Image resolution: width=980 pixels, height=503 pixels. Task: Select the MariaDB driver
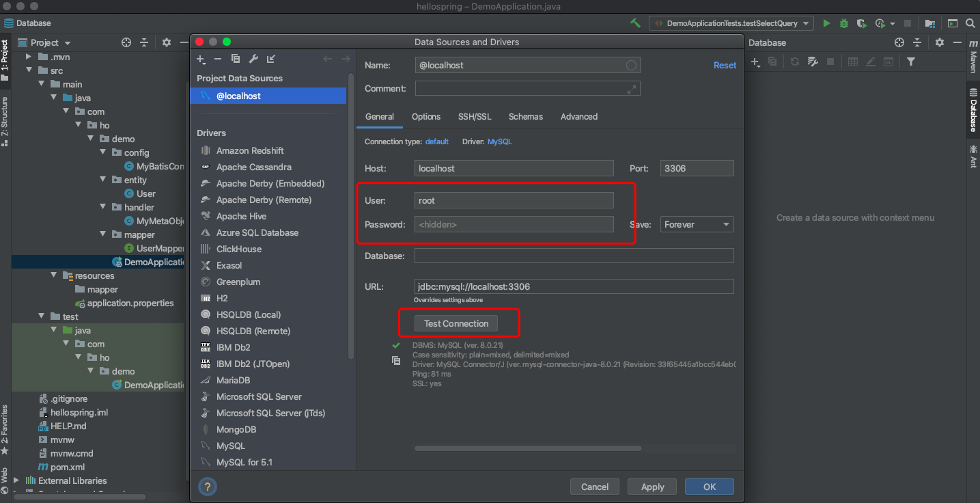click(x=234, y=380)
